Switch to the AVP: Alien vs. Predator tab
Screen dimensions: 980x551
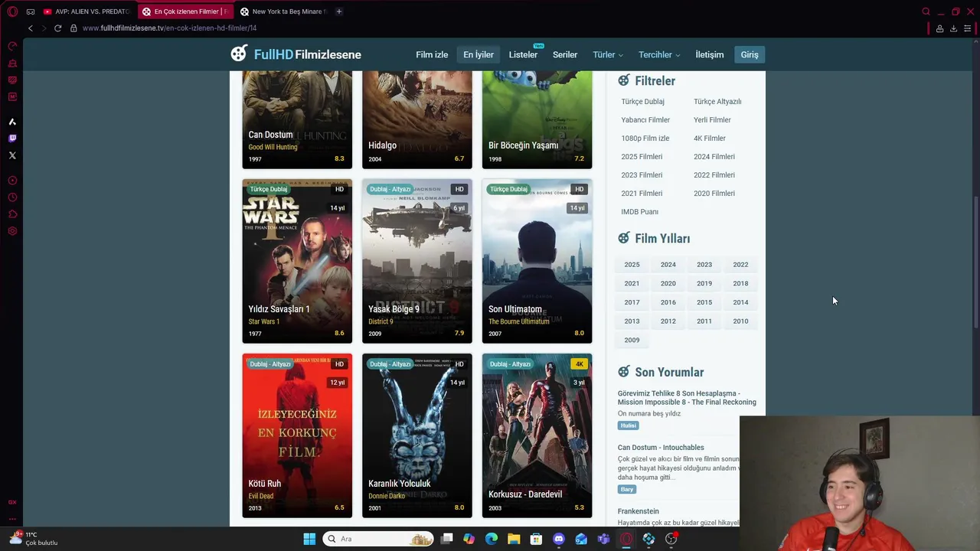87,11
